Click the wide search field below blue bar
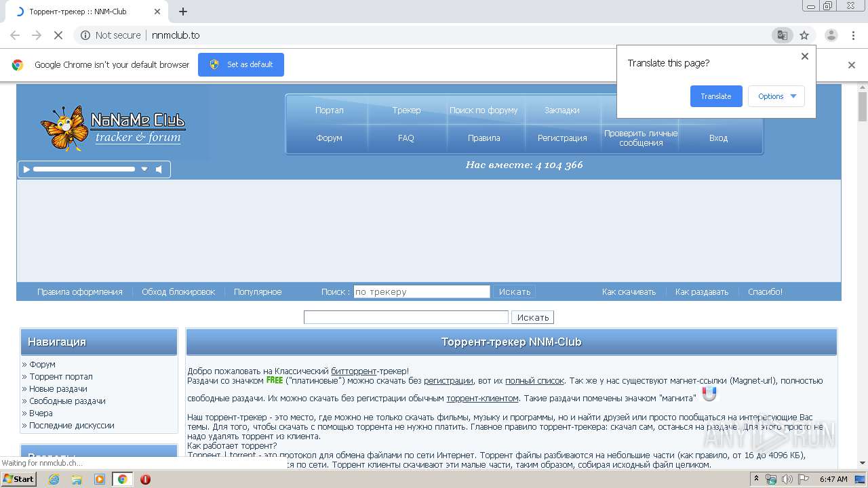This screenshot has width=868, height=488. coord(406,317)
